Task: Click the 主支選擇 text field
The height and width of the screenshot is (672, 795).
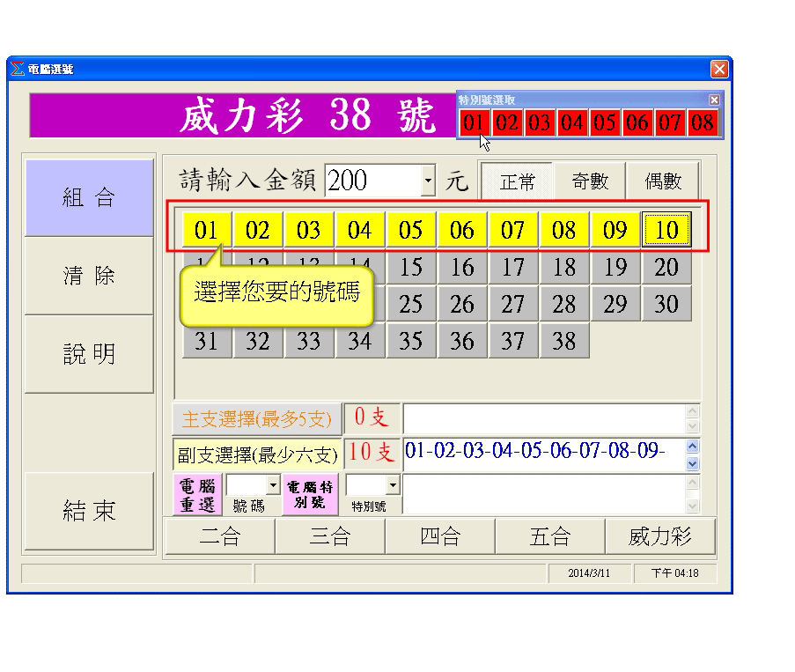Action: point(543,417)
